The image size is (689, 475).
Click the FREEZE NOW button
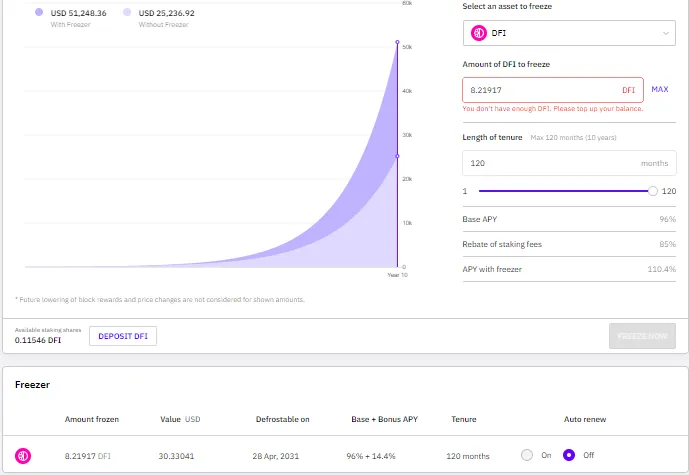642,336
